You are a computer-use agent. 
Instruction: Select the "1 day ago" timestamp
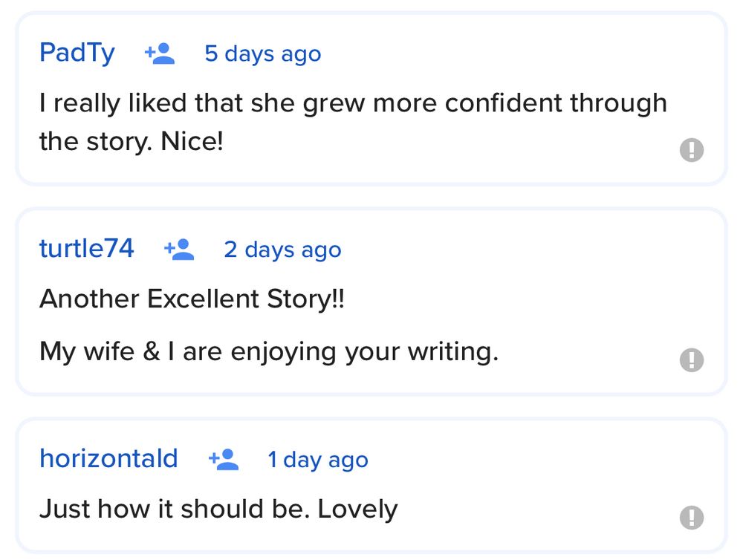(x=318, y=460)
